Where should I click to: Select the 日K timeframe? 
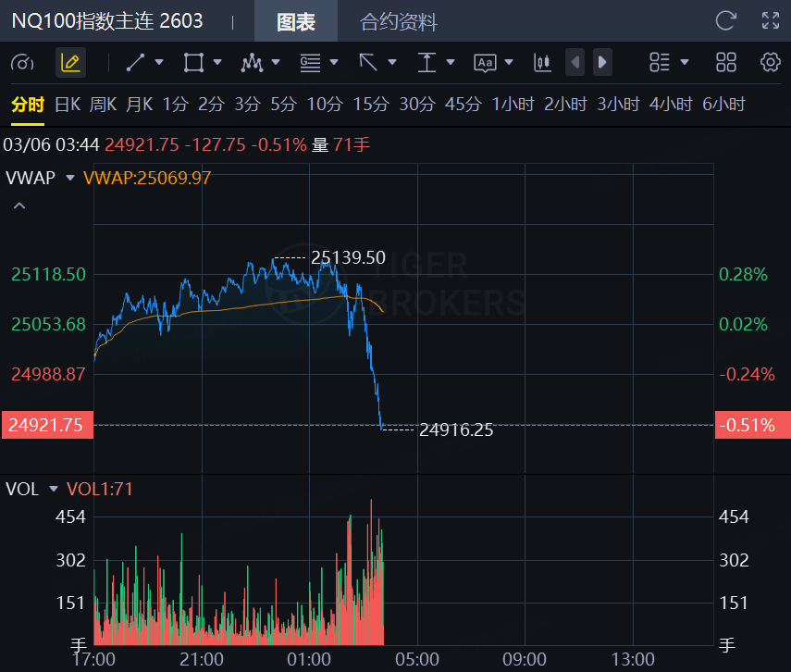tap(68, 105)
